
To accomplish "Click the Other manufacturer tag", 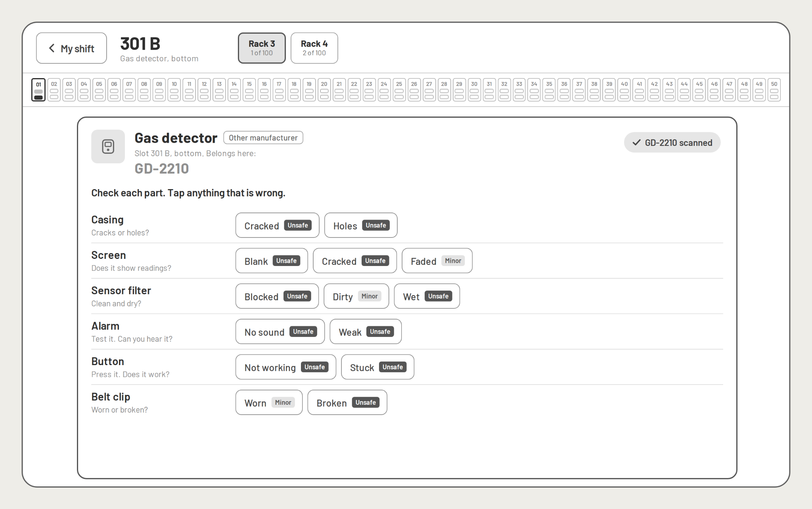I will [263, 138].
